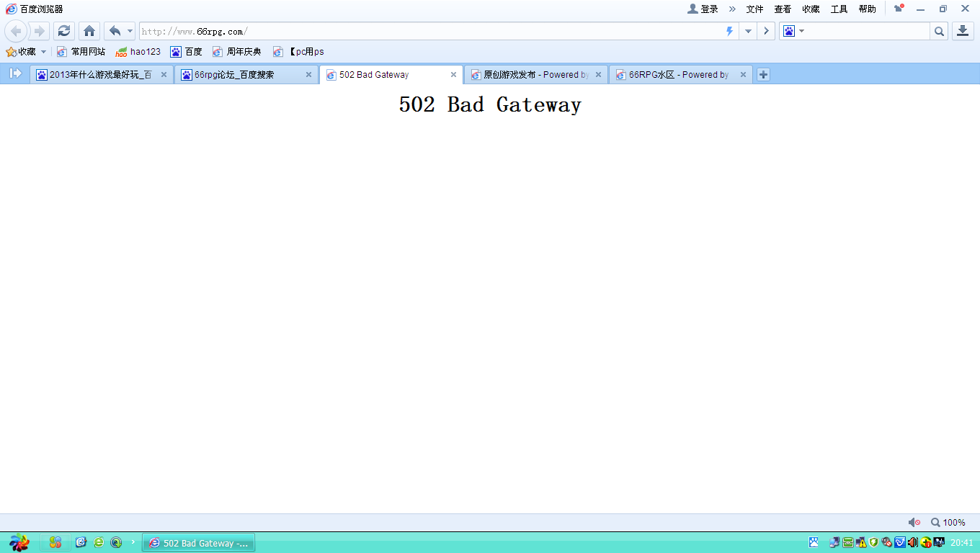
Task: Open the 常用网站 bookmark
Action: pyautogui.click(x=81, y=52)
